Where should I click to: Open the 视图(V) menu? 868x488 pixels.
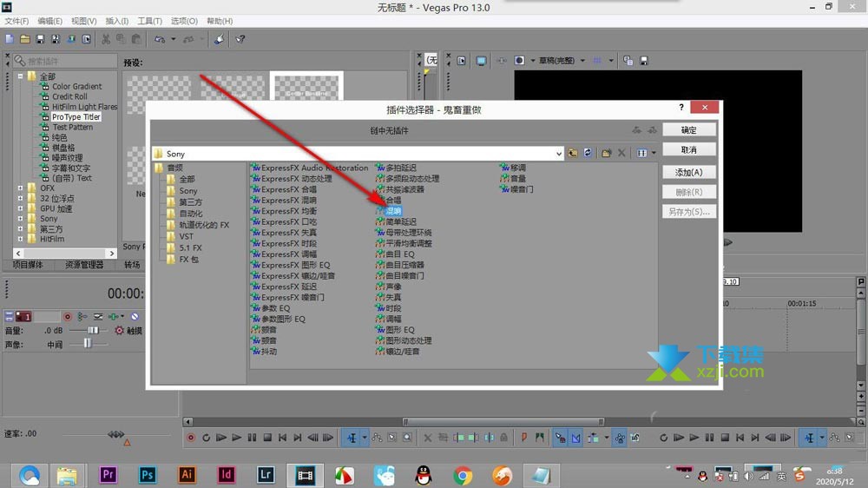[83, 21]
